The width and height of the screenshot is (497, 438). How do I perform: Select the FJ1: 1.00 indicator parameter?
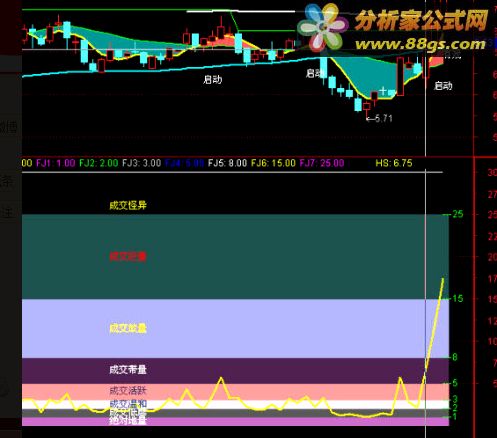click(56, 163)
